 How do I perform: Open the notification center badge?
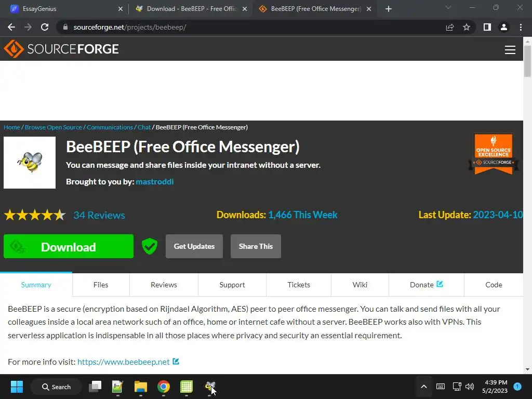pos(517,387)
